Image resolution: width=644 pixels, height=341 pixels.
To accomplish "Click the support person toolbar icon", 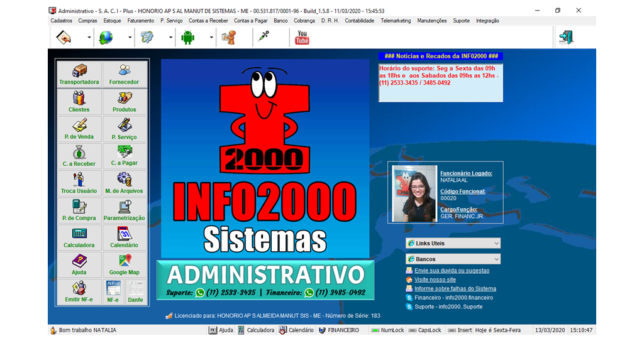I will click(x=229, y=37).
